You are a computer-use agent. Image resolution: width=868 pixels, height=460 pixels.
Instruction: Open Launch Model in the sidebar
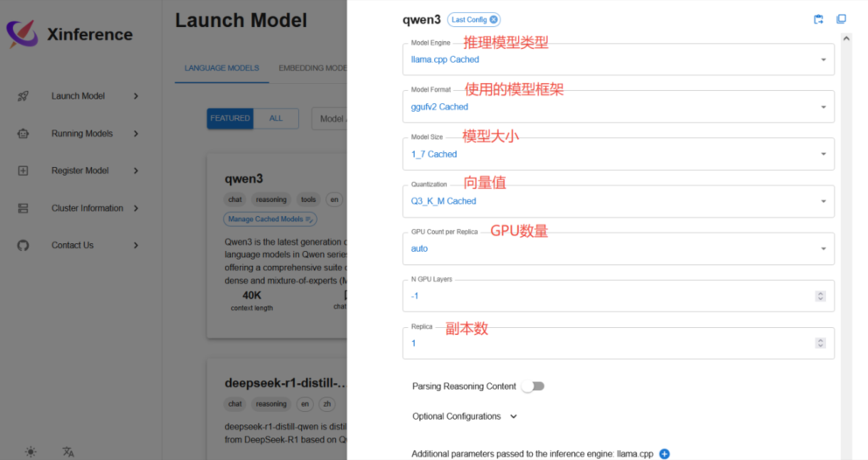point(78,96)
